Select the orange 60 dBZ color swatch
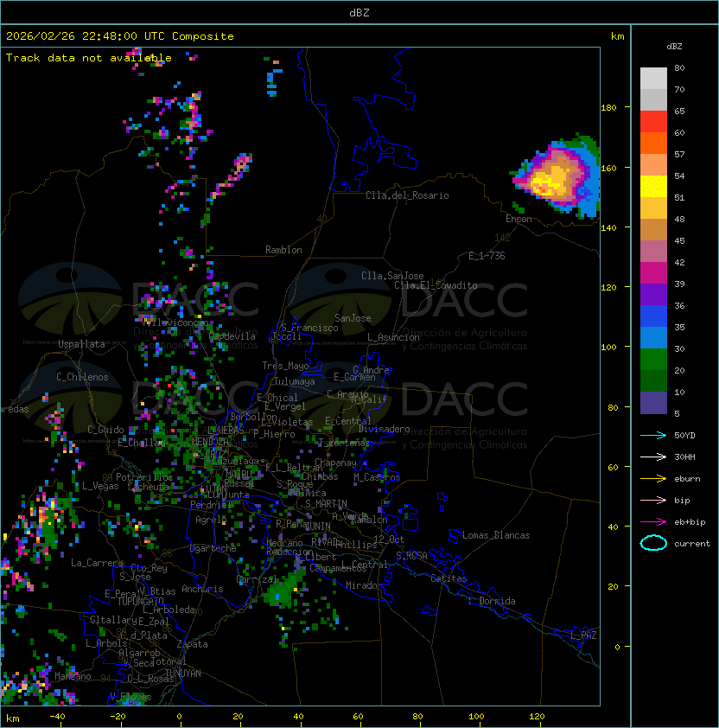 click(653, 144)
